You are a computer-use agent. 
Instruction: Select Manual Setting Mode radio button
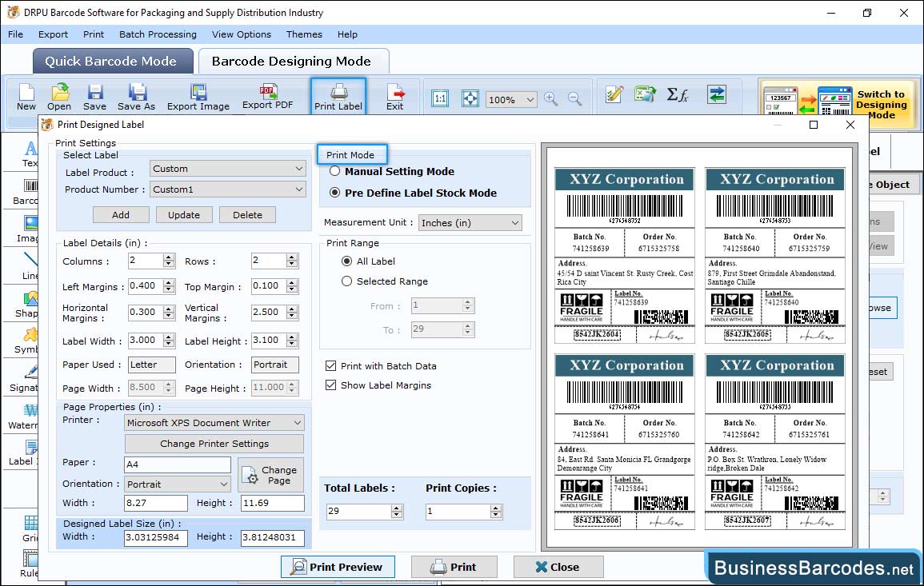pos(334,171)
